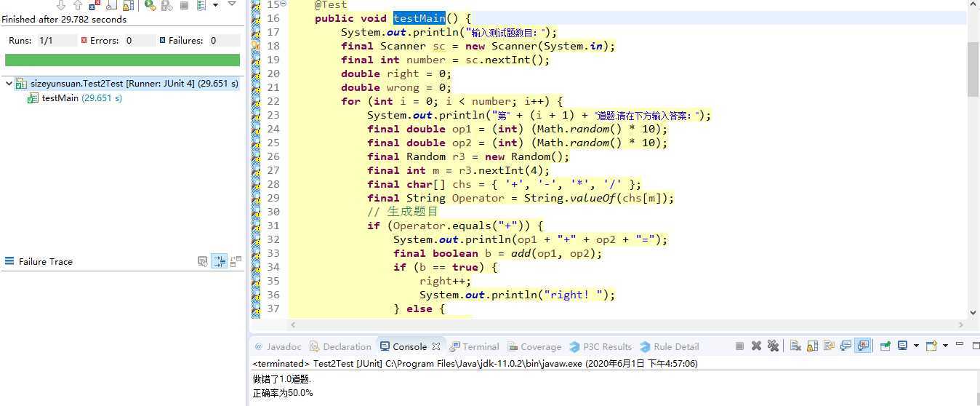The height and width of the screenshot is (406, 980).
Task: Click terminated Test2Test console header
Action: (475, 363)
